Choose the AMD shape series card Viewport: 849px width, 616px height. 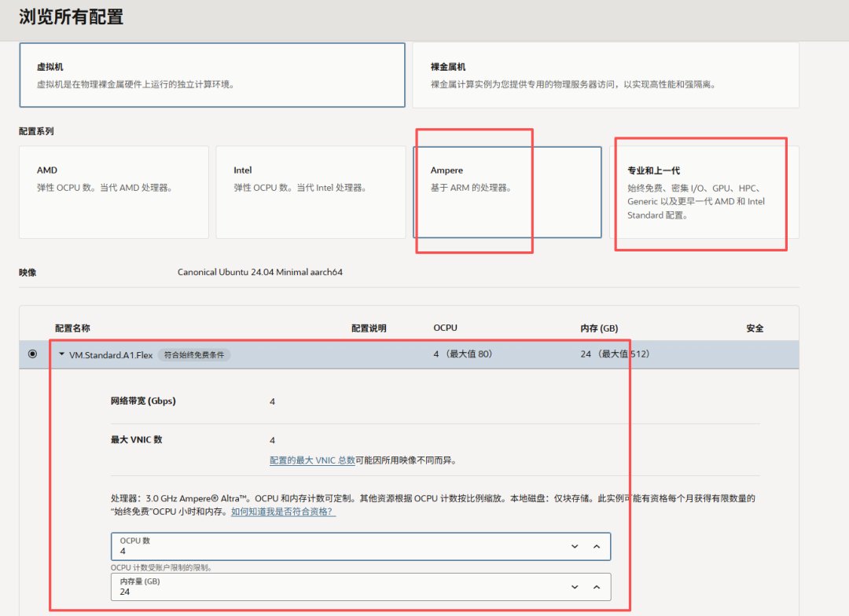point(114,192)
